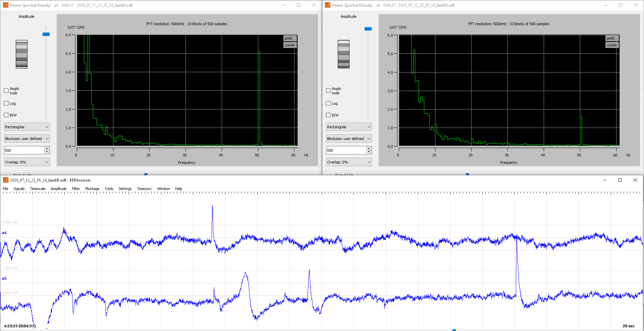Viewport: 644px width, 331px height.
Task: Open the Amplitude menu in EDFbrowser
Action: pyautogui.click(x=59, y=189)
